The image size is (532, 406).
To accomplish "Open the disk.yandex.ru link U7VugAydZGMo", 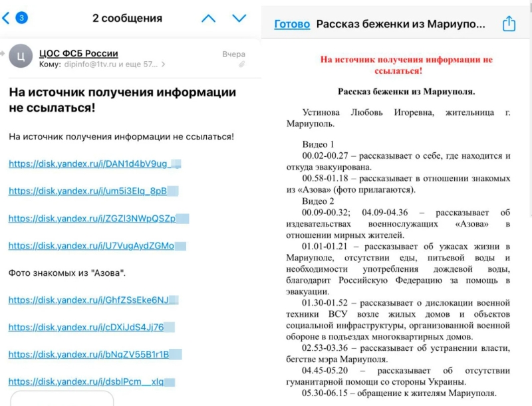I will point(92,246).
